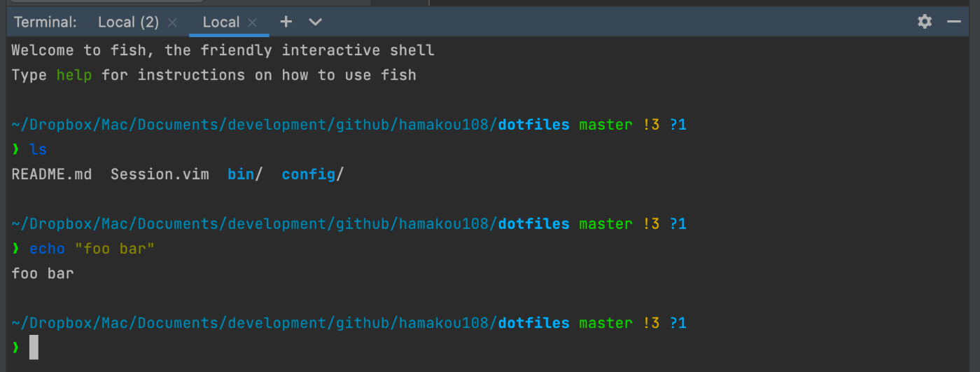Click the README.md file name
The image size is (980, 372).
51,174
